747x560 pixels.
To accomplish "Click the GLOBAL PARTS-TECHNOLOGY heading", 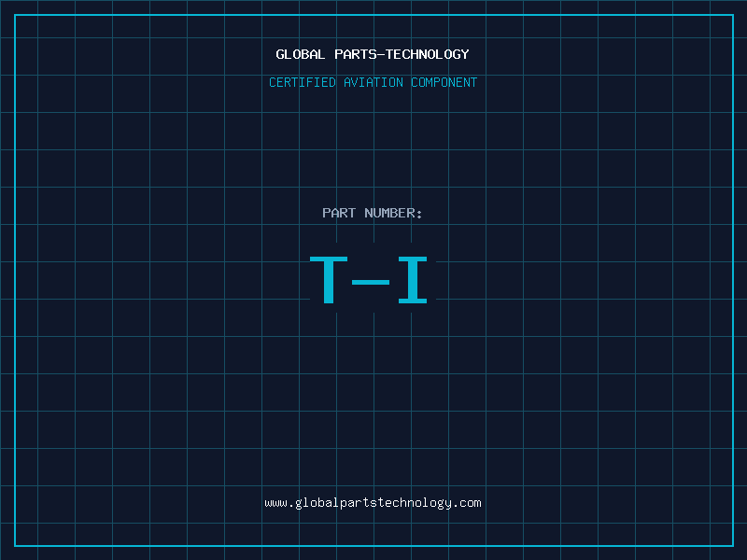I will tap(373, 54).
